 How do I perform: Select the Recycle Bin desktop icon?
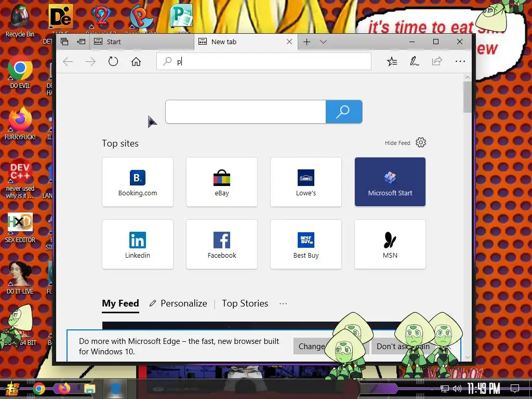point(20,21)
